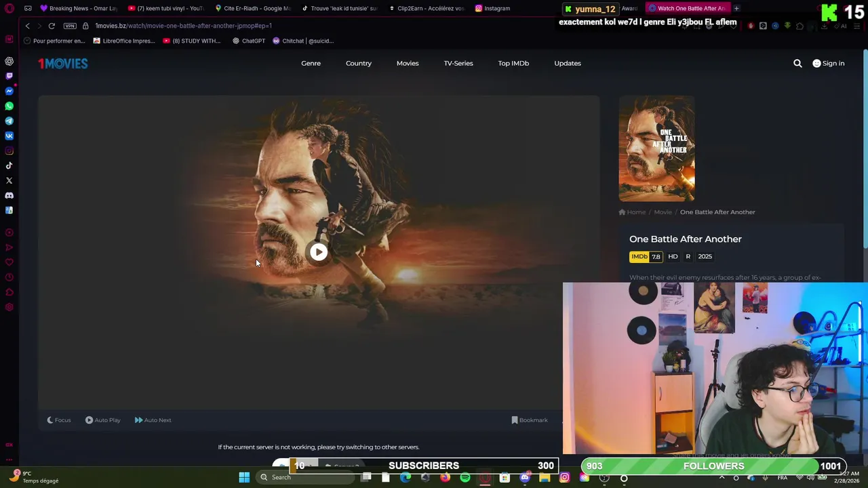
Task: Open WhatsApp in Opera sidebar
Action: click(9, 106)
